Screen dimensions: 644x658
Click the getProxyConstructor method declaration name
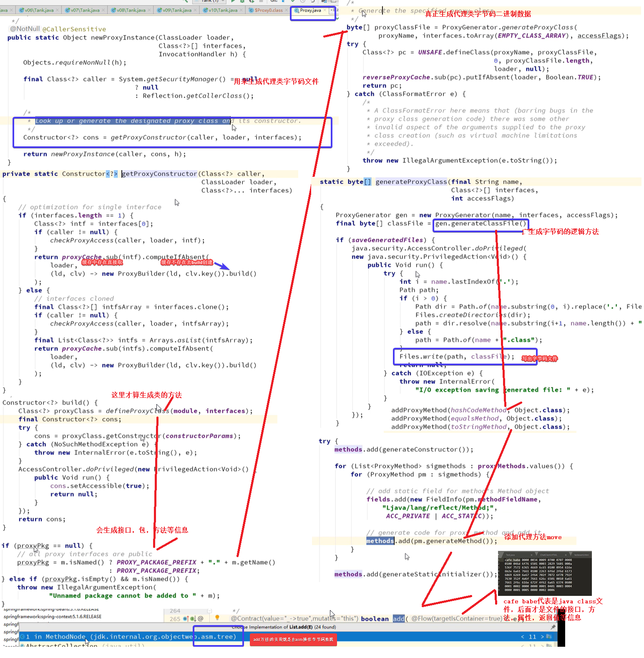[159, 174]
